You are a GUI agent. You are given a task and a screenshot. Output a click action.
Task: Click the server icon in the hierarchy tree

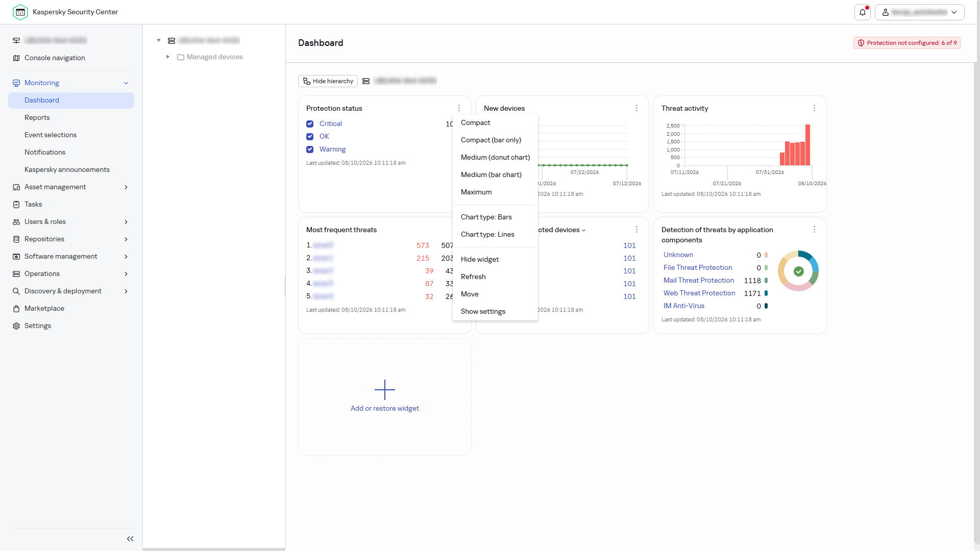tap(171, 41)
